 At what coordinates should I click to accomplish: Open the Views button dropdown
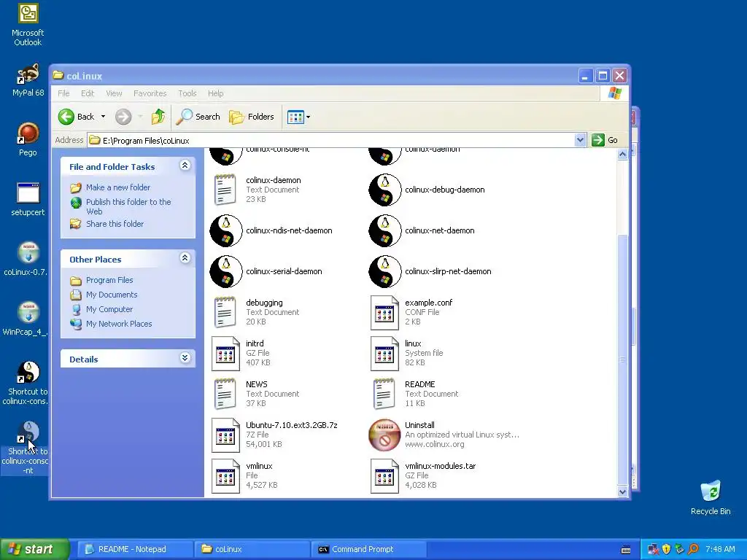[x=309, y=117]
